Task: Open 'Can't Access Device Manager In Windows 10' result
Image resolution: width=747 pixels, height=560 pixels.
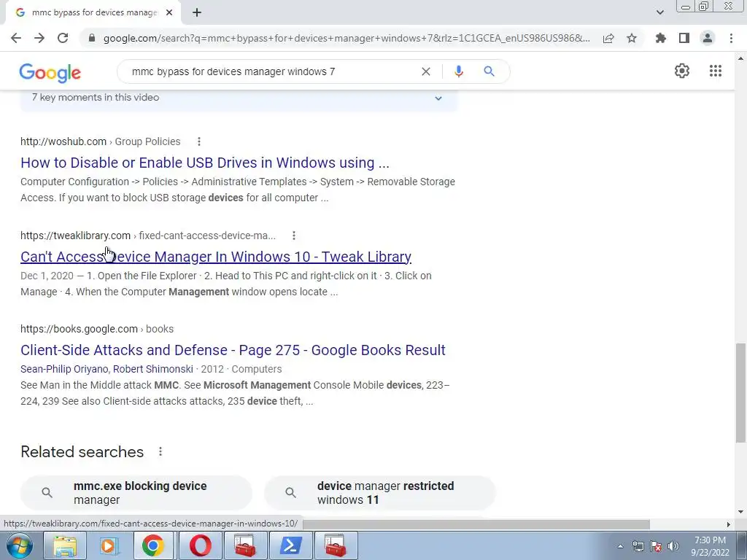Action: (x=216, y=257)
